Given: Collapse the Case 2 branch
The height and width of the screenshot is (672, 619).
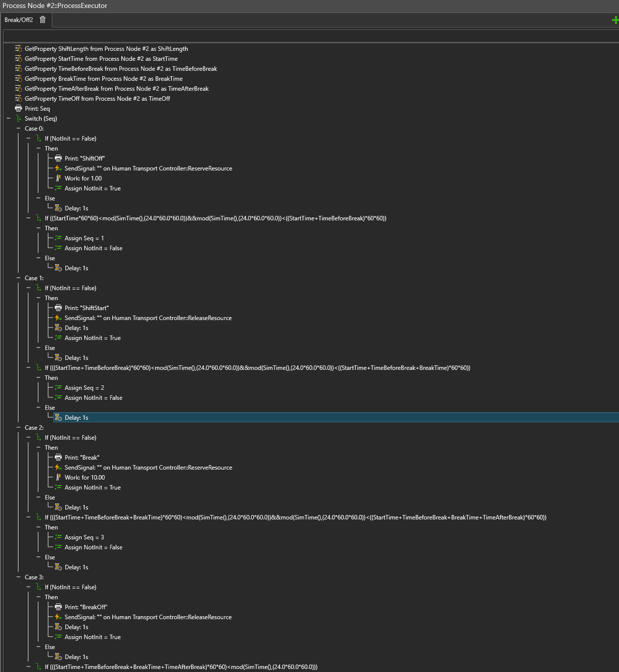Looking at the screenshot, I should [18, 428].
